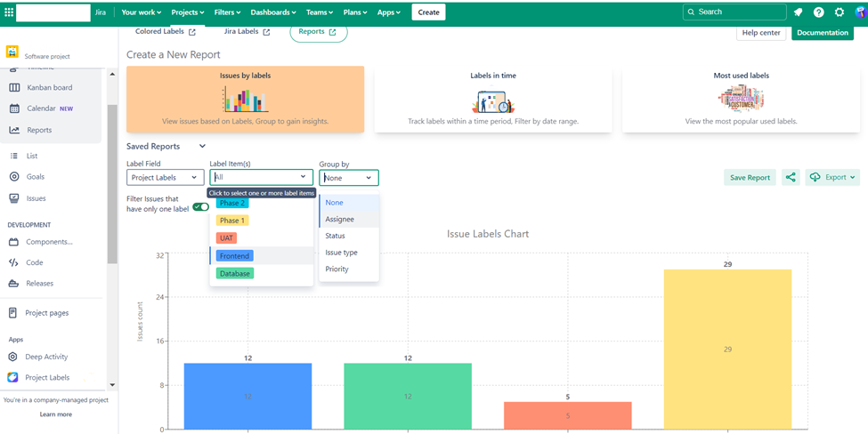The width and height of the screenshot is (868, 434).
Task: Click the Software project avatar icon
Action: [x=12, y=52]
